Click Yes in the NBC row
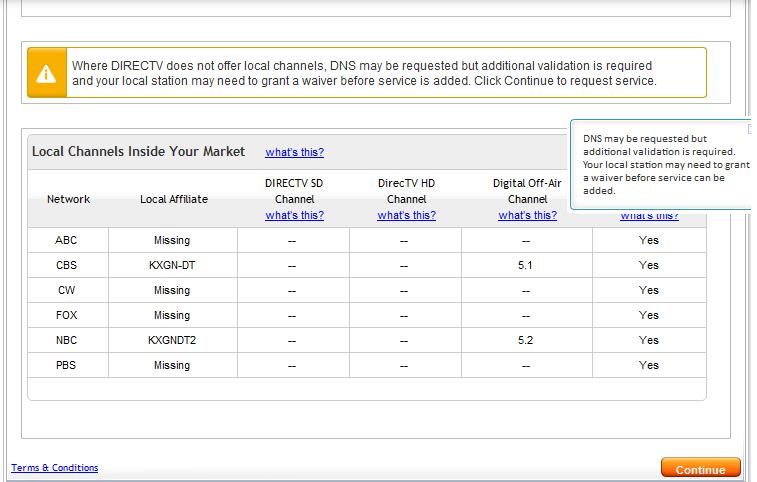Viewport: 757px width, 482px height. (x=648, y=340)
